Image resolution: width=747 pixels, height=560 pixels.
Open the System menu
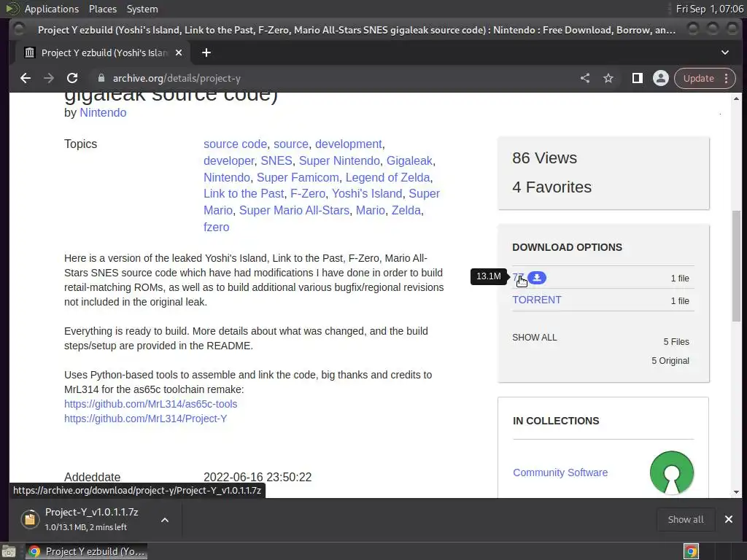[x=142, y=9]
